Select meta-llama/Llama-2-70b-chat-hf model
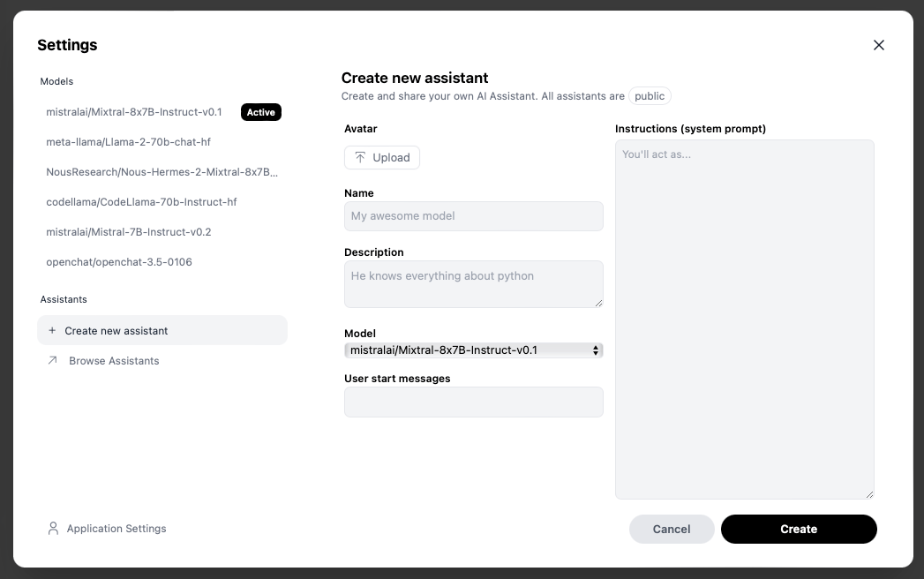This screenshot has width=924, height=579. (x=128, y=142)
